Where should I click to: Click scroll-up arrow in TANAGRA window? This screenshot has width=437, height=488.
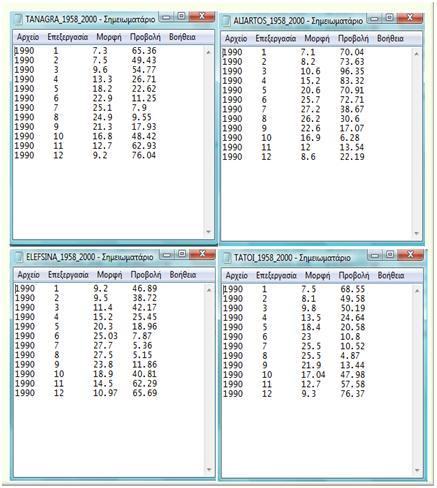pos(208,52)
